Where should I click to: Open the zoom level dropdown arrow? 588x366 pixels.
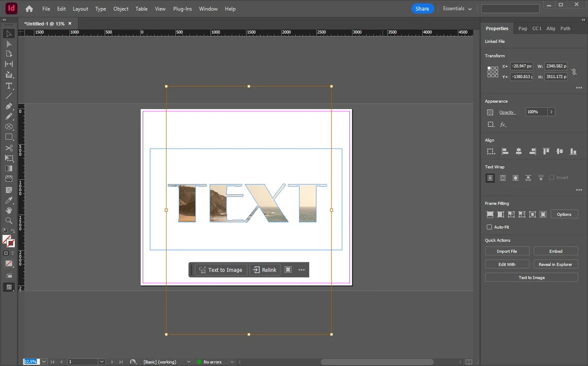tap(44, 361)
